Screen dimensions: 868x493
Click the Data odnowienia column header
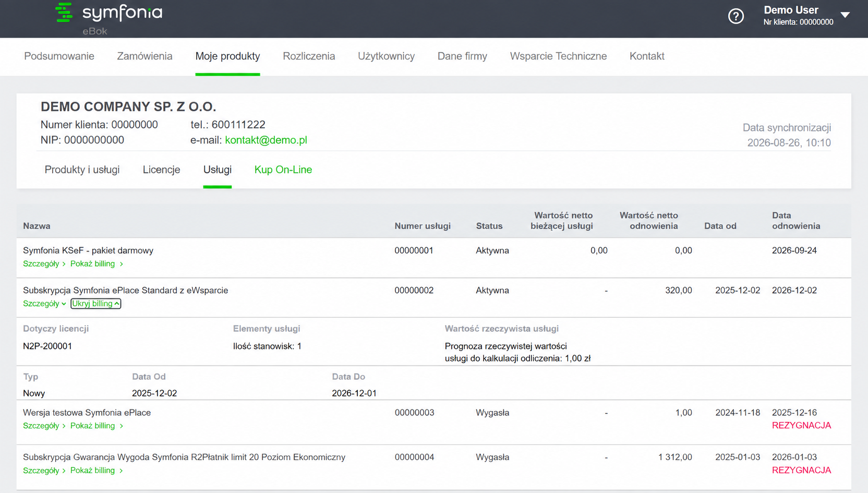pos(796,221)
